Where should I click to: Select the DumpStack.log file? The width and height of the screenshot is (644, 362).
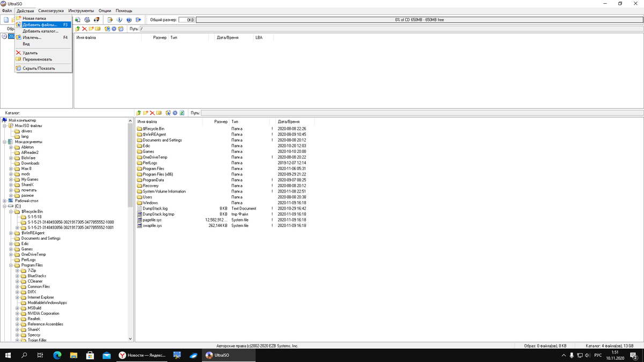coord(155,209)
